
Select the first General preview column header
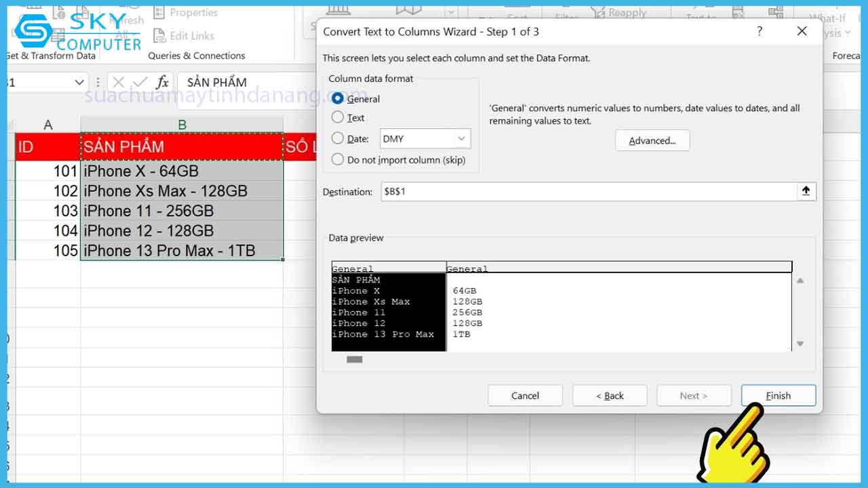coord(389,268)
